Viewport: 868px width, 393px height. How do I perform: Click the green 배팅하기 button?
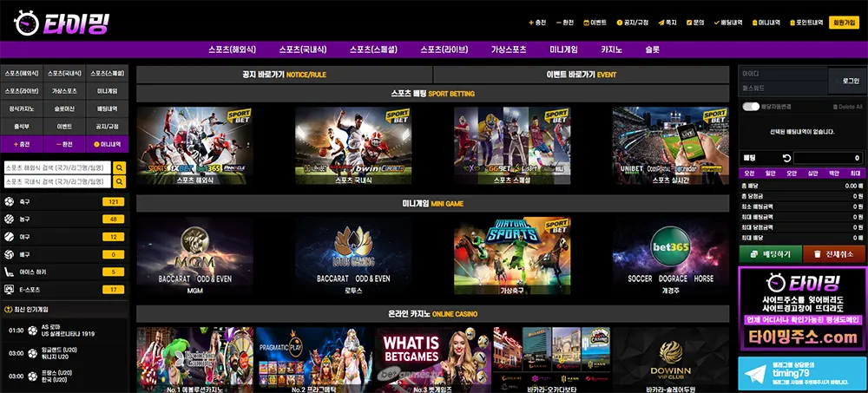pyautogui.click(x=771, y=254)
